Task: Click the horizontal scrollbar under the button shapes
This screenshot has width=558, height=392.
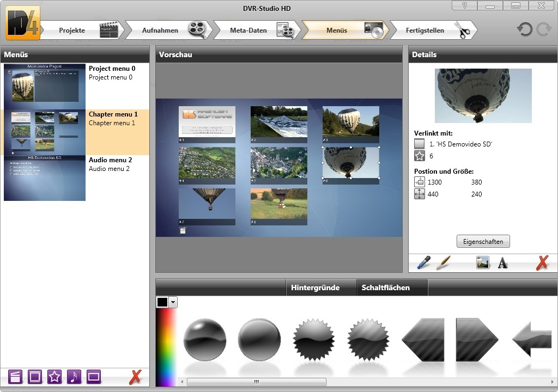Action: coord(256,381)
